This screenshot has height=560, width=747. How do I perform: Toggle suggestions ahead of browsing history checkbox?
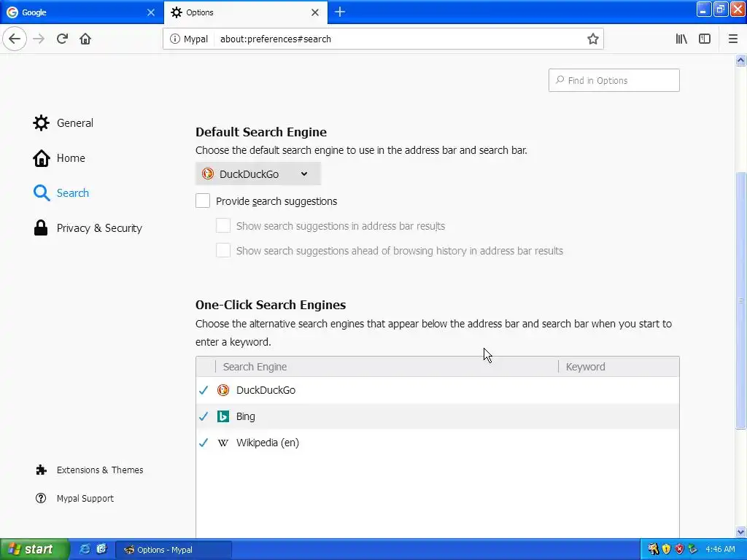[x=223, y=251]
